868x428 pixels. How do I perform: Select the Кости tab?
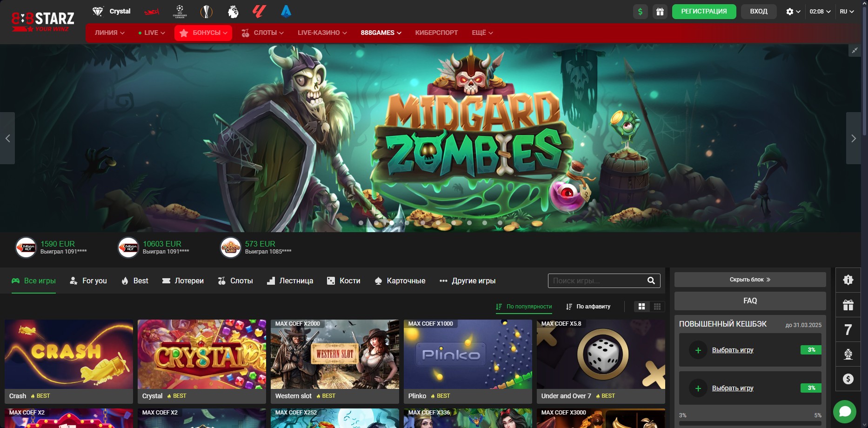click(x=344, y=281)
